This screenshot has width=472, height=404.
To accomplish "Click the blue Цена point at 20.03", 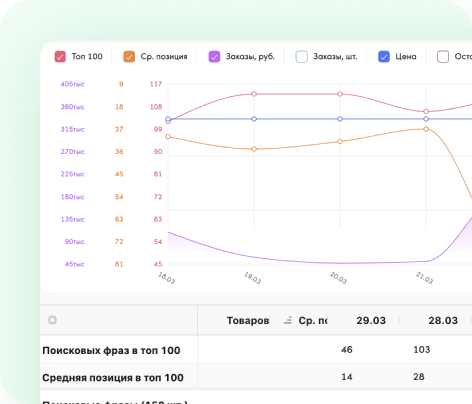I will (x=340, y=119).
